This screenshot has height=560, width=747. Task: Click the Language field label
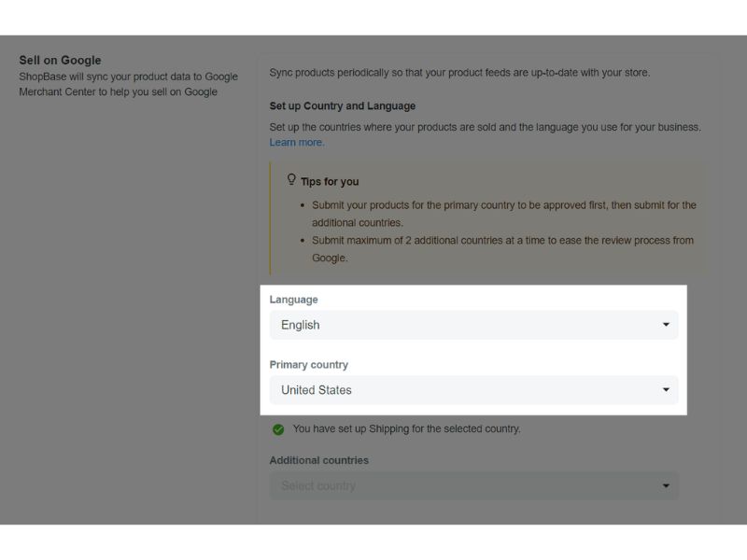tap(293, 300)
